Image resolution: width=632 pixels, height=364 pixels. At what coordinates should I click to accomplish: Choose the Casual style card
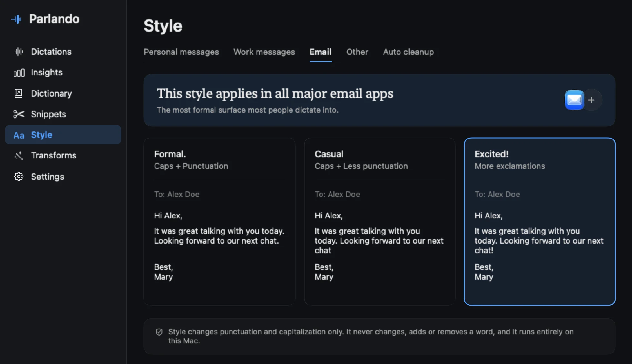[x=380, y=222]
